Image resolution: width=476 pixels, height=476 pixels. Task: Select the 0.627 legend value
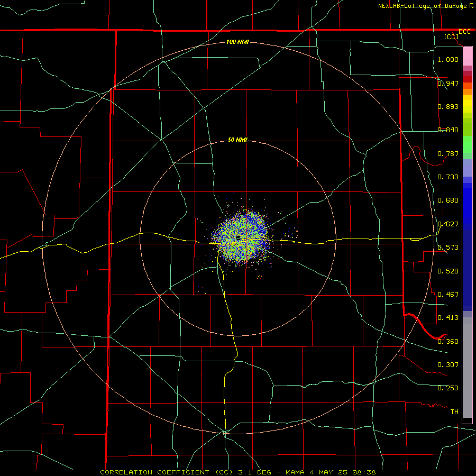pyautogui.click(x=448, y=224)
